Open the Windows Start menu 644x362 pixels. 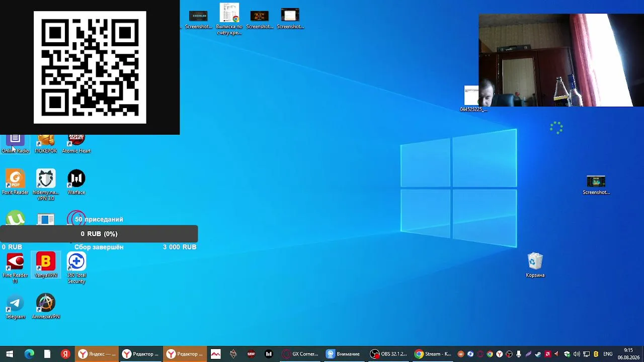[10, 354]
